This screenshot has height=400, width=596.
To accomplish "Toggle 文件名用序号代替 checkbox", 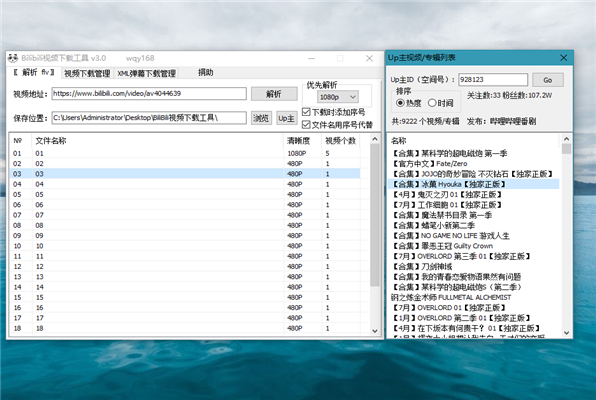I will pyautogui.click(x=306, y=124).
